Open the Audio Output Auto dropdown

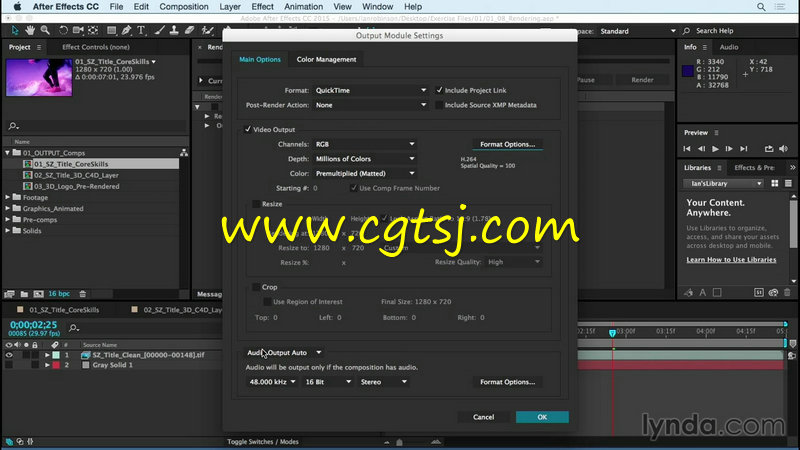(284, 353)
